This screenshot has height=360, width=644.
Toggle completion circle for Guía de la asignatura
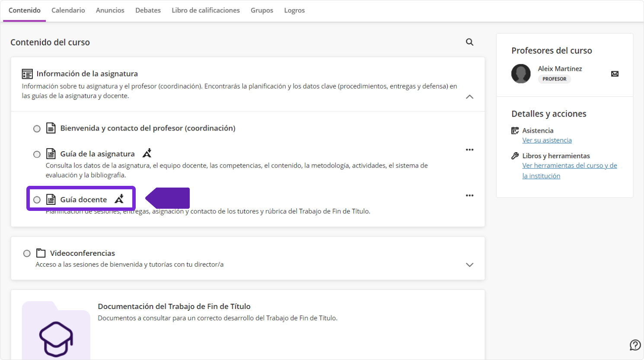37,154
